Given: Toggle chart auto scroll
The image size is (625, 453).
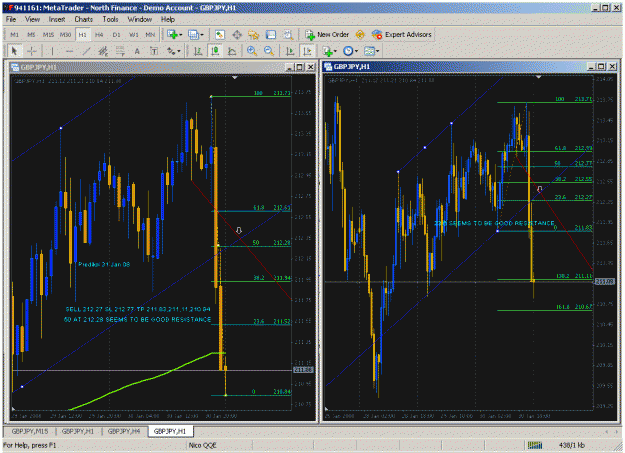Looking at the screenshot, I should point(290,51).
